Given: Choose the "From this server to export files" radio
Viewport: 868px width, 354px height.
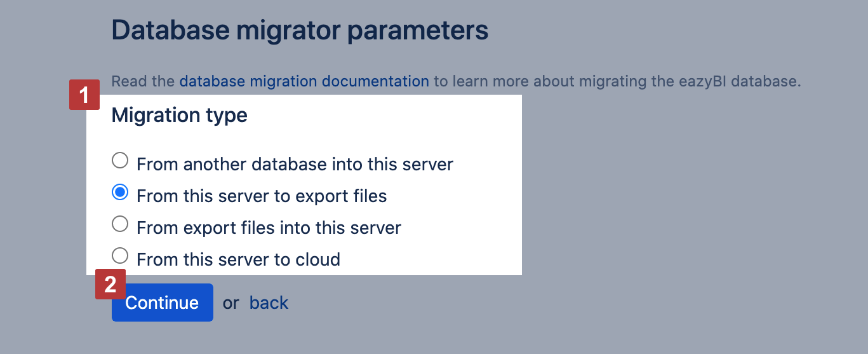Looking at the screenshot, I should pos(119,193).
